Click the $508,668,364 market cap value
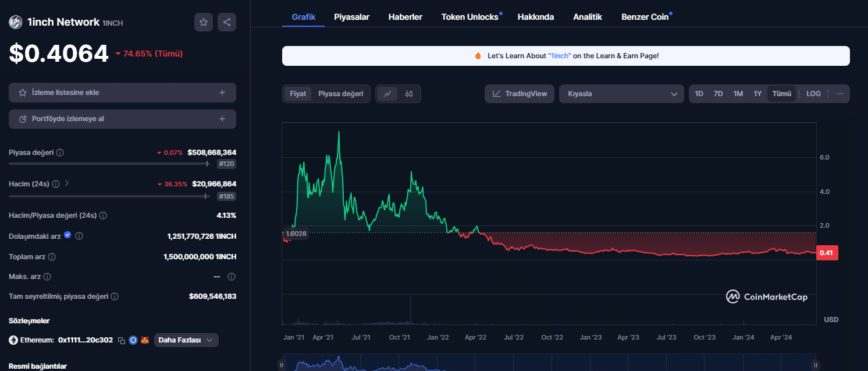 click(212, 153)
